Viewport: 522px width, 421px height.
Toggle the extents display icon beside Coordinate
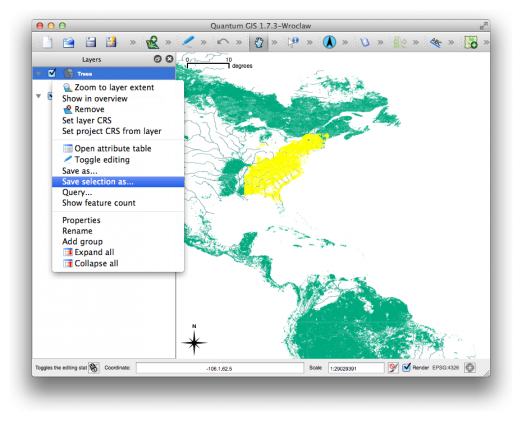[94, 368]
